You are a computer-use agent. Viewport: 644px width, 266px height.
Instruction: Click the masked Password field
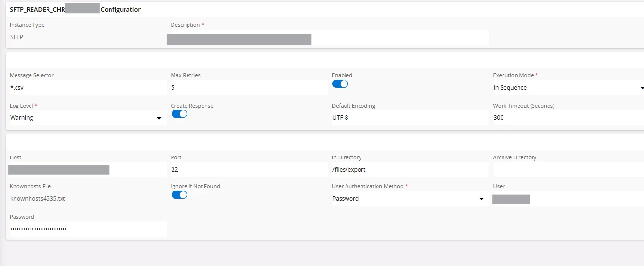87,229
